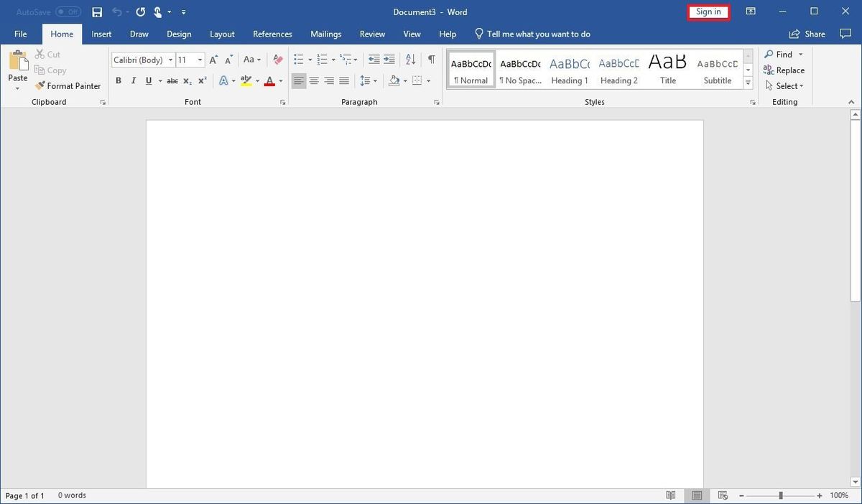Apply bold formatting
Screen dimensions: 862x504
119,80
